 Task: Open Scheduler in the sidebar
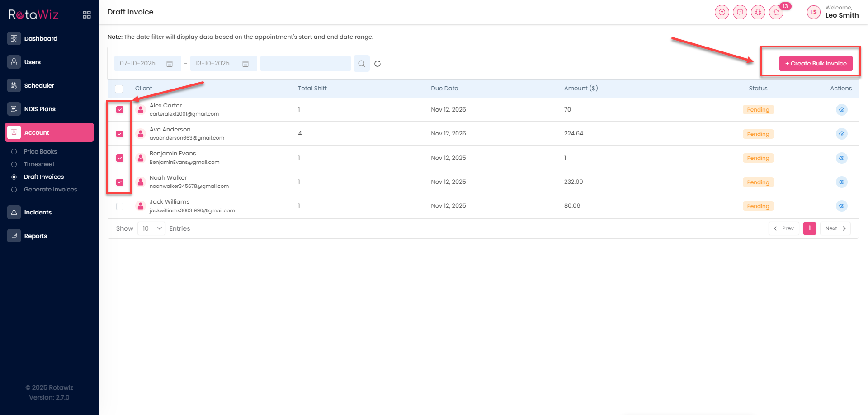pyautogui.click(x=39, y=85)
